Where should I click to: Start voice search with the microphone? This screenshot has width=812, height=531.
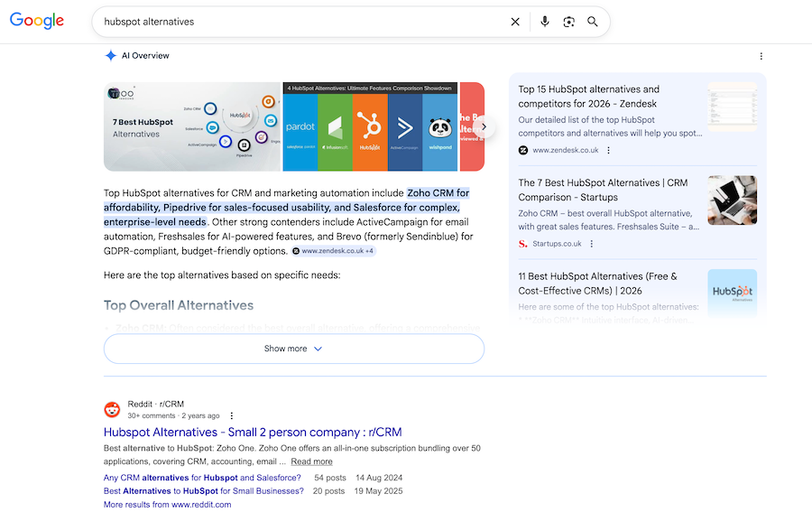point(545,22)
